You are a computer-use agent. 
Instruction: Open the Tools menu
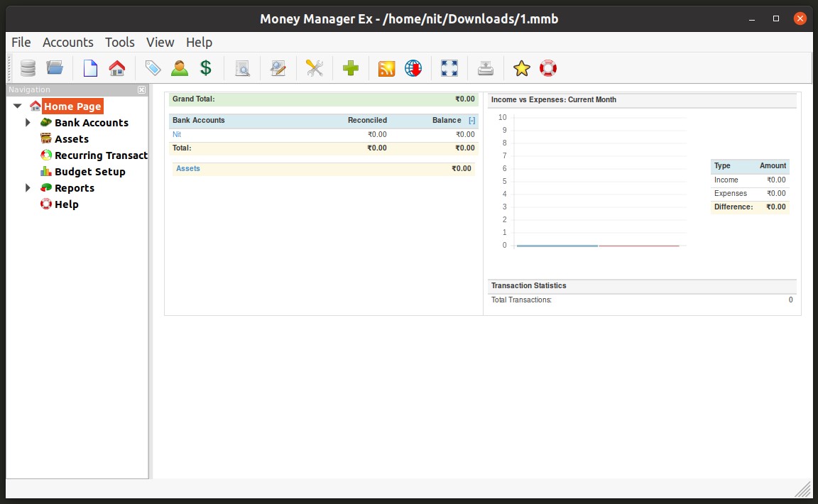[119, 42]
